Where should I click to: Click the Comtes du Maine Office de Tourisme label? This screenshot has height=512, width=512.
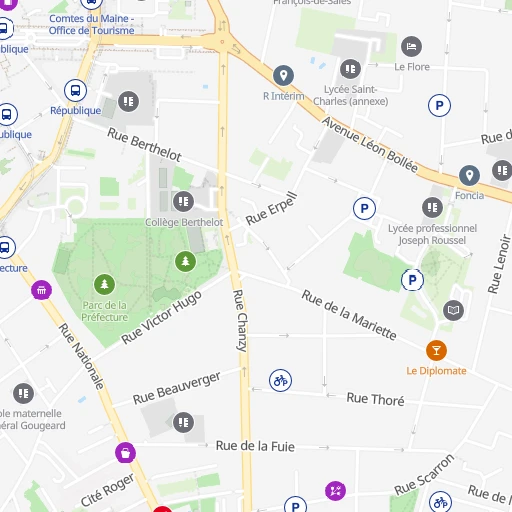click(92, 24)
